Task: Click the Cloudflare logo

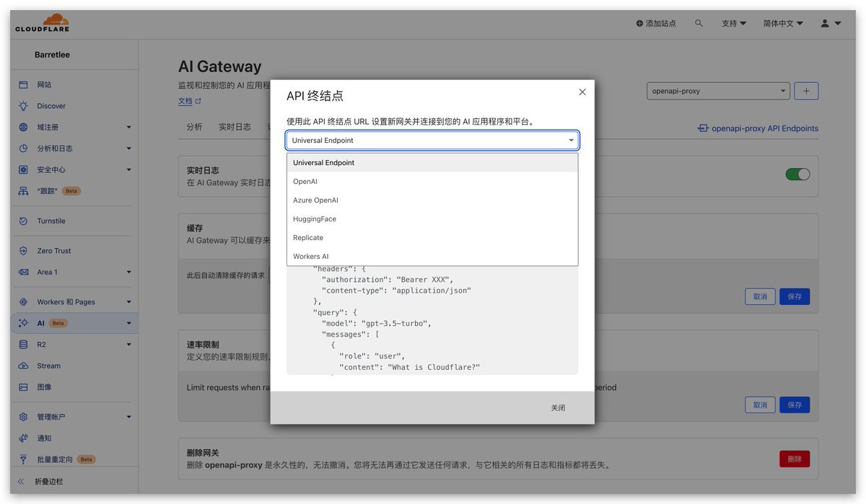Action: [x=42, y=23]
